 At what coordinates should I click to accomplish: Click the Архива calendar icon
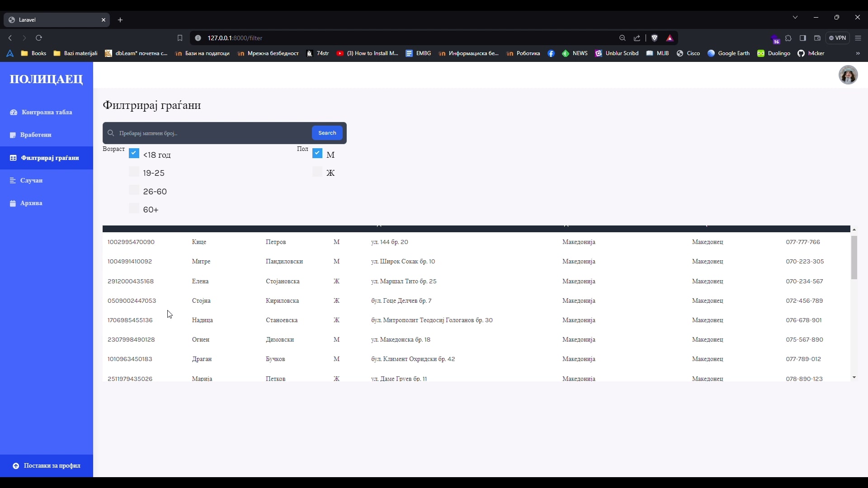(13, 203)
